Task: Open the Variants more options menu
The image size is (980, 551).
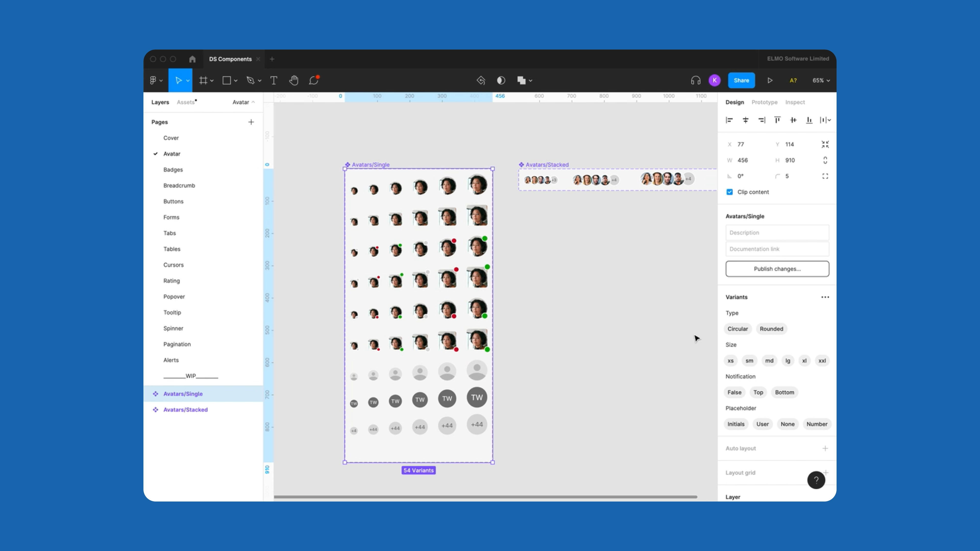Action: tap(825, 297)
